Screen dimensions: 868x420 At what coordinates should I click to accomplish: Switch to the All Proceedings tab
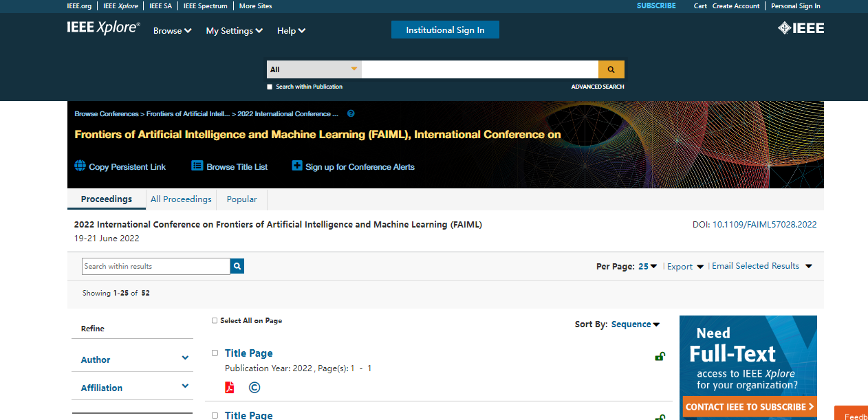click(181, 199)
